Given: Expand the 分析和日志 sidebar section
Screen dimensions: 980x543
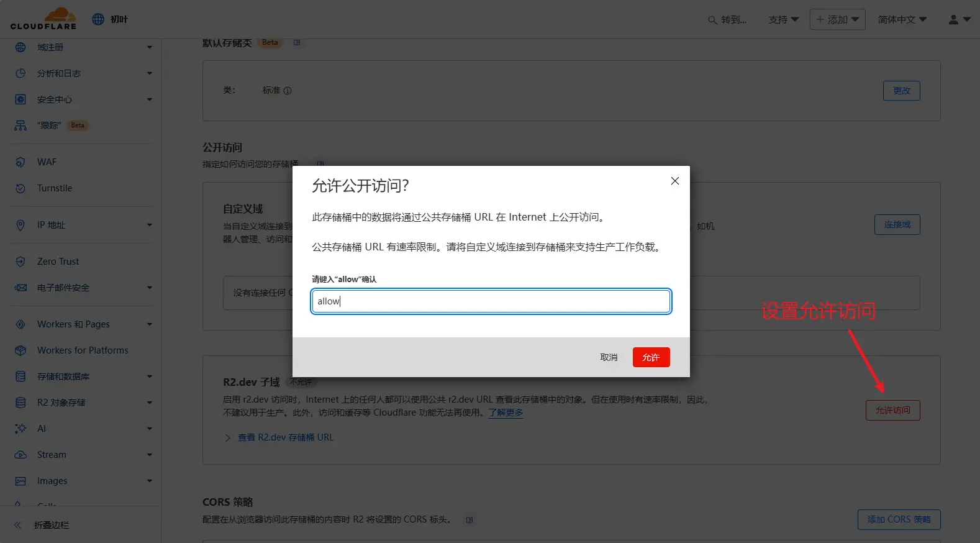Looking at the screenshot, I should pos(150,73).
